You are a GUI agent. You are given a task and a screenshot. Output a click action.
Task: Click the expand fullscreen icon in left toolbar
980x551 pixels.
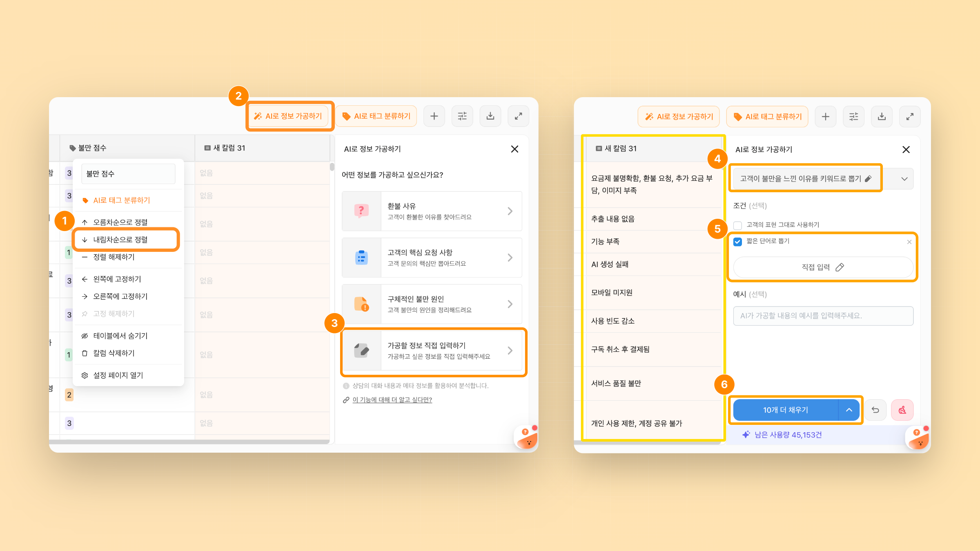click(518, 116)
